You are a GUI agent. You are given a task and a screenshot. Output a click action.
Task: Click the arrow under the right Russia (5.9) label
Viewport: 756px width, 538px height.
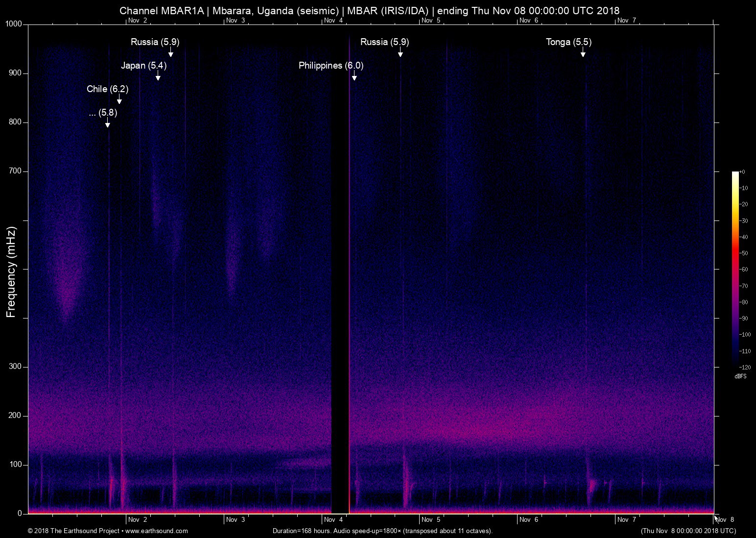(x=400, y=52)
